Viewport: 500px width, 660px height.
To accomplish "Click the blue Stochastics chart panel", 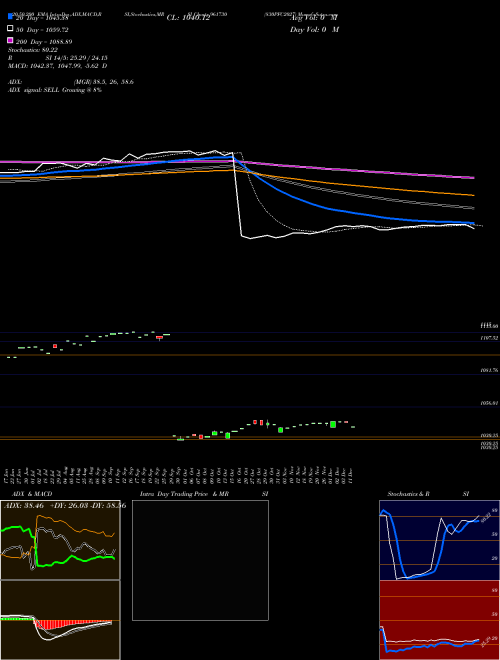I will [439, 540].
